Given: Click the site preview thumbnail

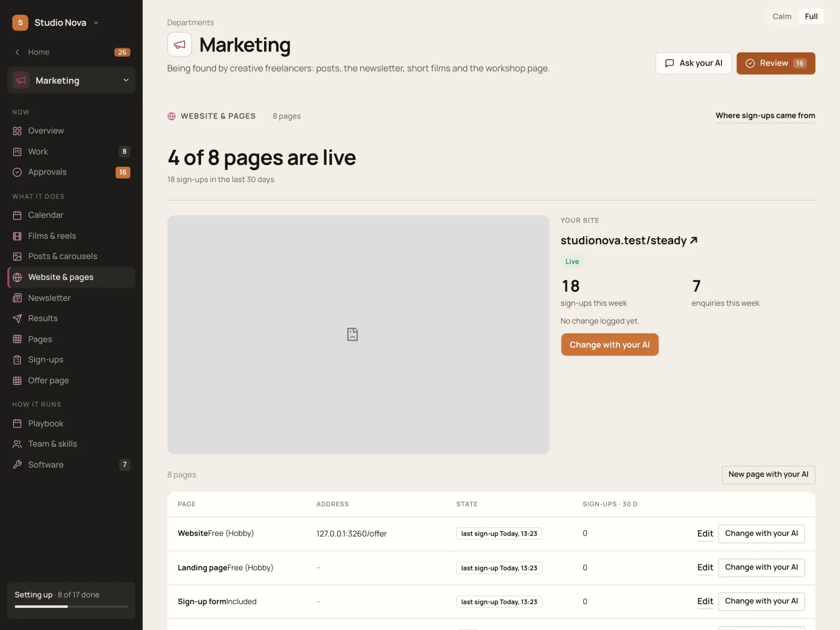Looking at the screenshot, I should 358,335.
